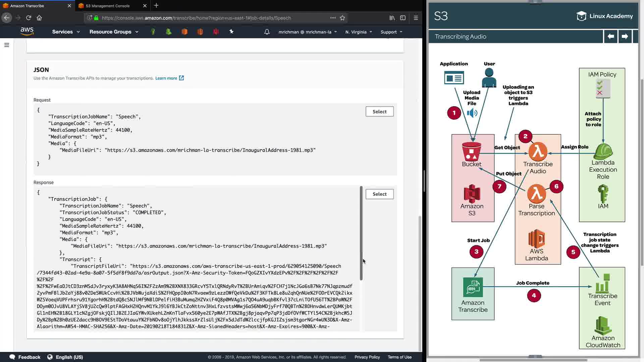
Task: Click the pin shortcut icon in AWS navbar
Action: (231, 32)
